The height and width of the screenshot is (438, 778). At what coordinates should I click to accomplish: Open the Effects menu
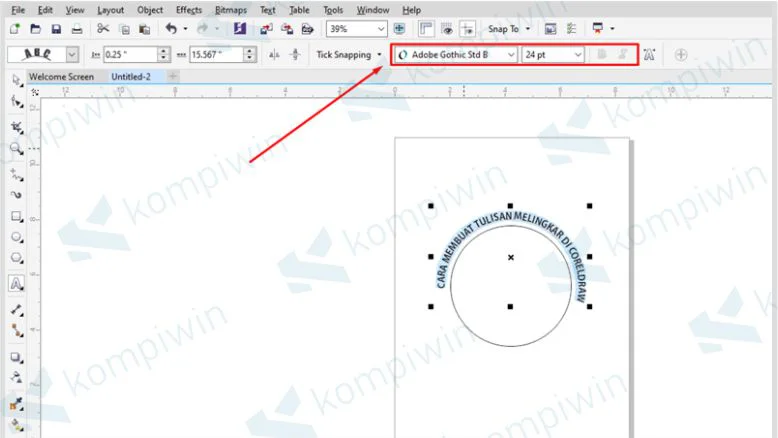(188, 9)
